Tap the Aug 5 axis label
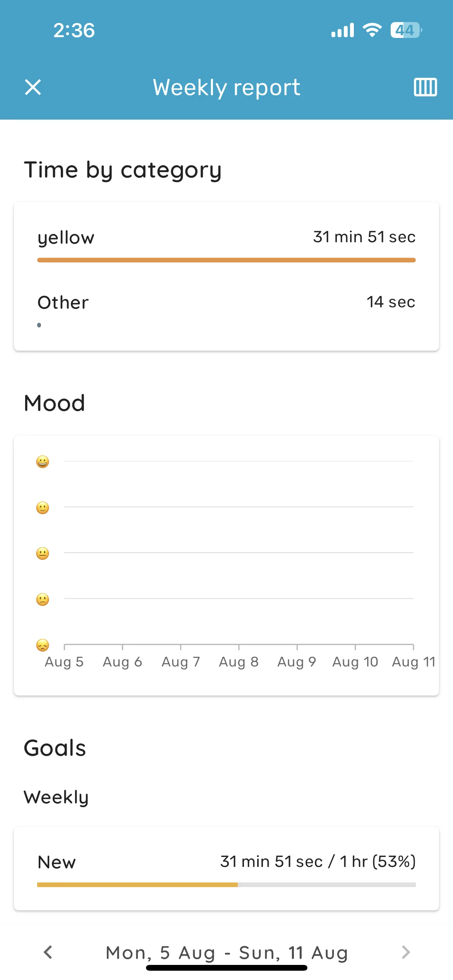Image resolution: width=453 pixels, height=980 pixels. pos(64,662)
